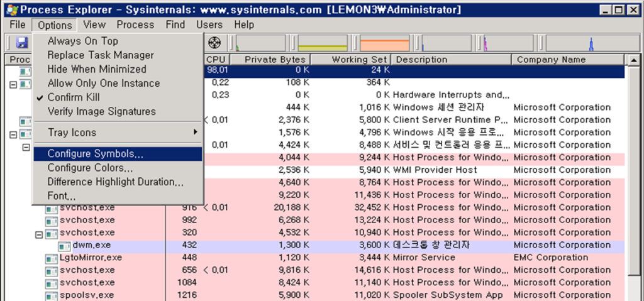Viewport: 644px width, 301px height.
Task: Select the spoolsv.exe process name
Action: (x=87, y=295)
